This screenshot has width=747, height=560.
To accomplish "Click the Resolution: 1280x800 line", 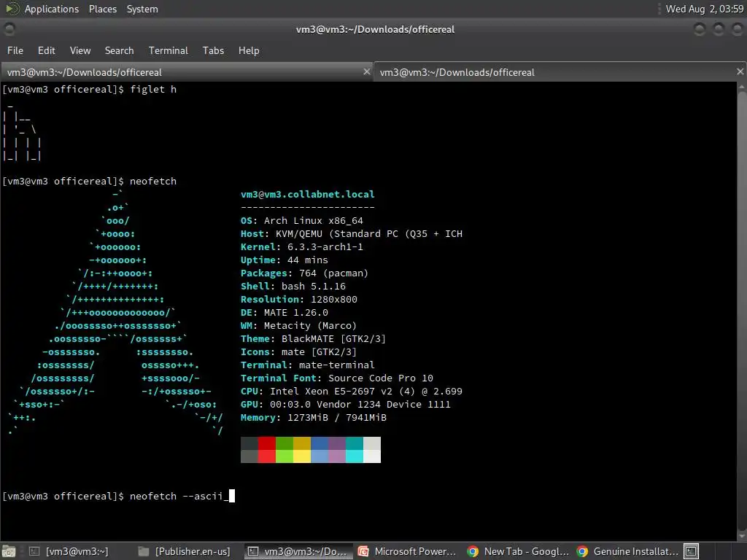I will click(x=298, y=300).
